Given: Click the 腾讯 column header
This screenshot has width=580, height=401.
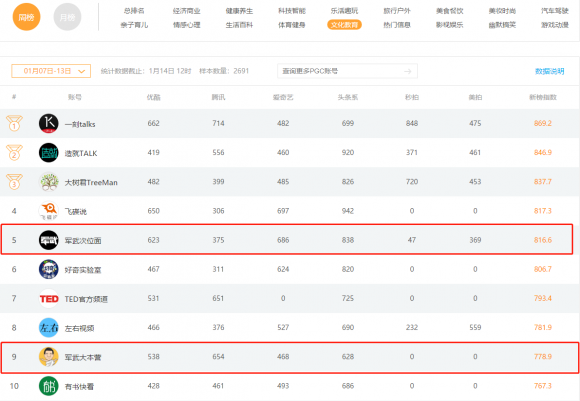Looking at the screenshot, I should 218,97.
